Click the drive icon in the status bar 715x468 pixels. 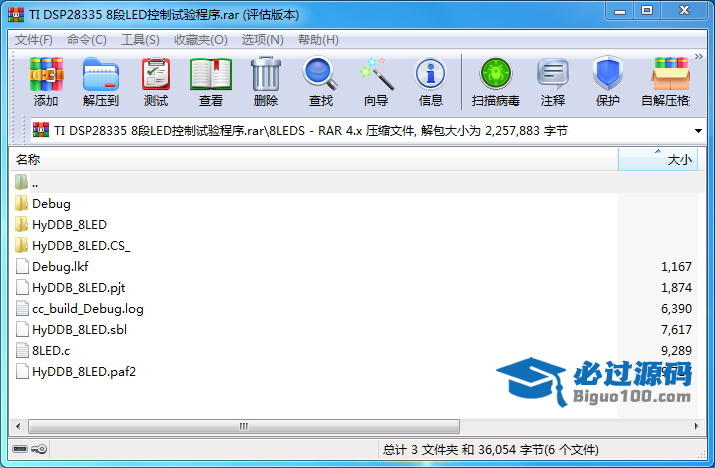click(20, 449)
